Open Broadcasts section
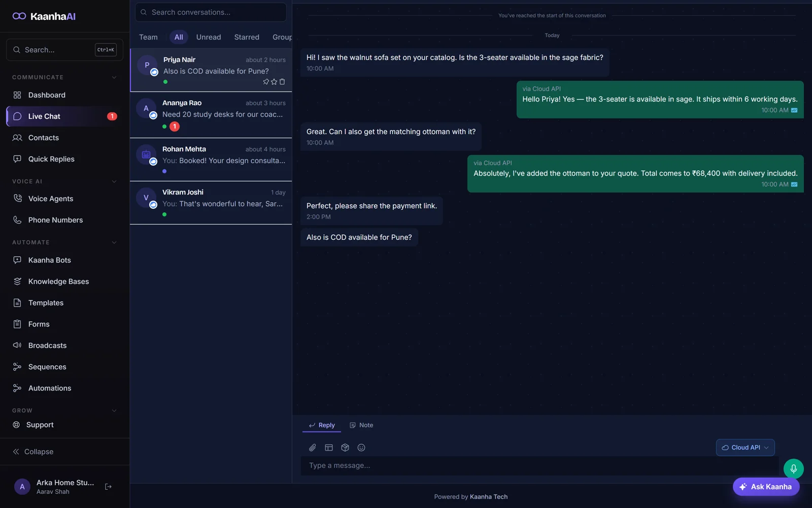 pos(64,345)
